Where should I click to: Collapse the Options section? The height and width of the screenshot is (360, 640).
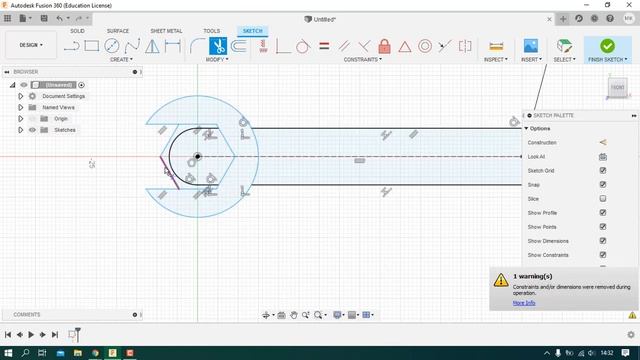tap(526, 129)
